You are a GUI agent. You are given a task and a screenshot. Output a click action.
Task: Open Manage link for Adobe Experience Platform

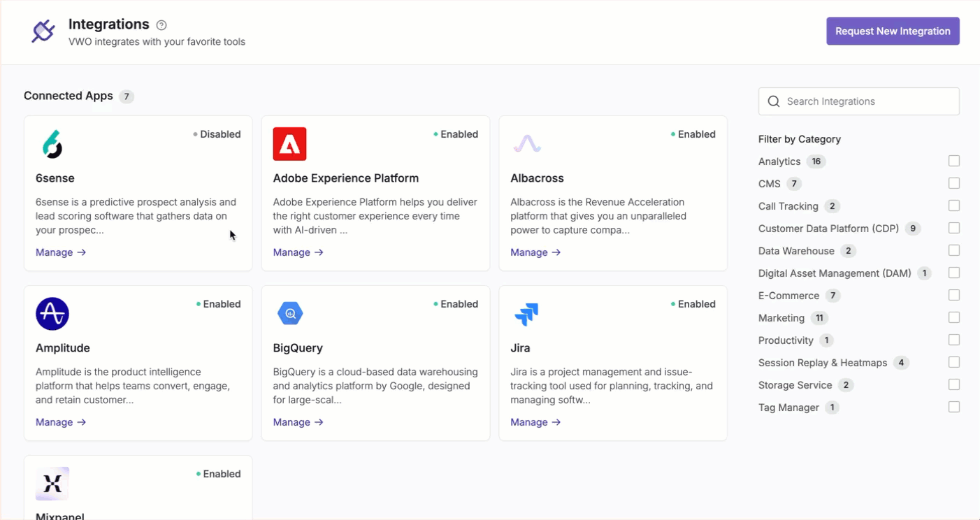[x=298, y=252]
